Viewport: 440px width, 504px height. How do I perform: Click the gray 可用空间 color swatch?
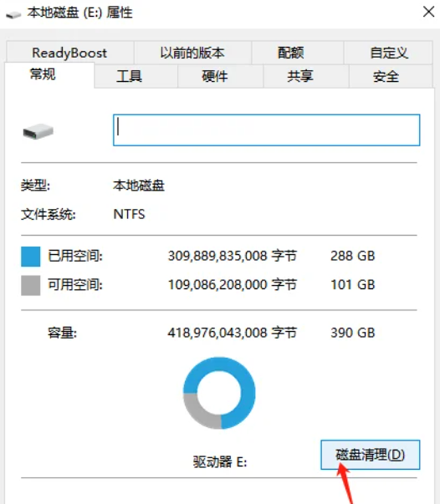tap(31, 285)
